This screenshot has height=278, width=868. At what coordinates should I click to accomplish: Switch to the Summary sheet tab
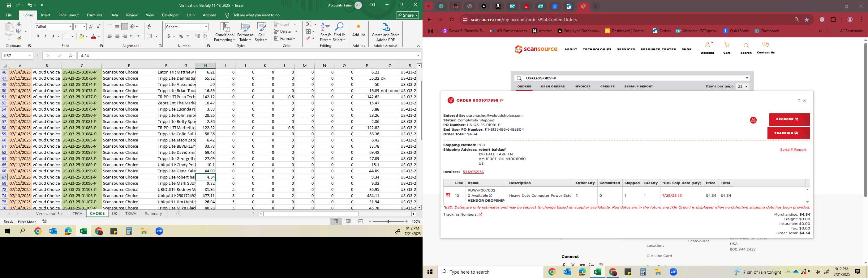coord(153,214)
